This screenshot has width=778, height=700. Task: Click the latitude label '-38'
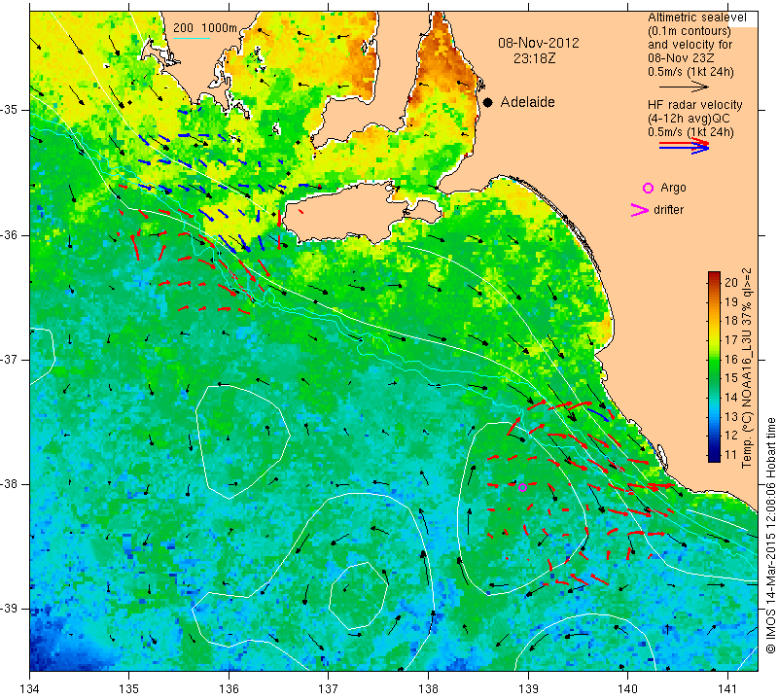click(x=9, y=484)
